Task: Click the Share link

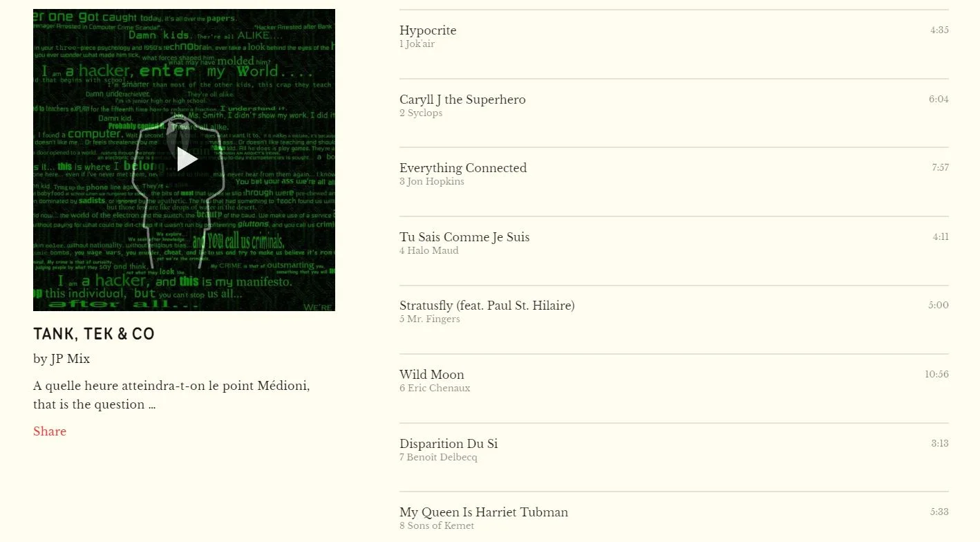Action: point(50,431)
